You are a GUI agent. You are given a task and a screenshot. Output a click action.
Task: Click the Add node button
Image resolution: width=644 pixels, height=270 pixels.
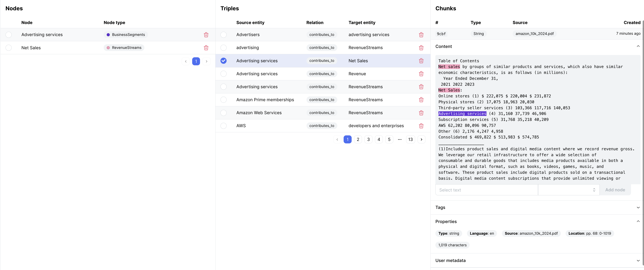click(x=615, y=190)
